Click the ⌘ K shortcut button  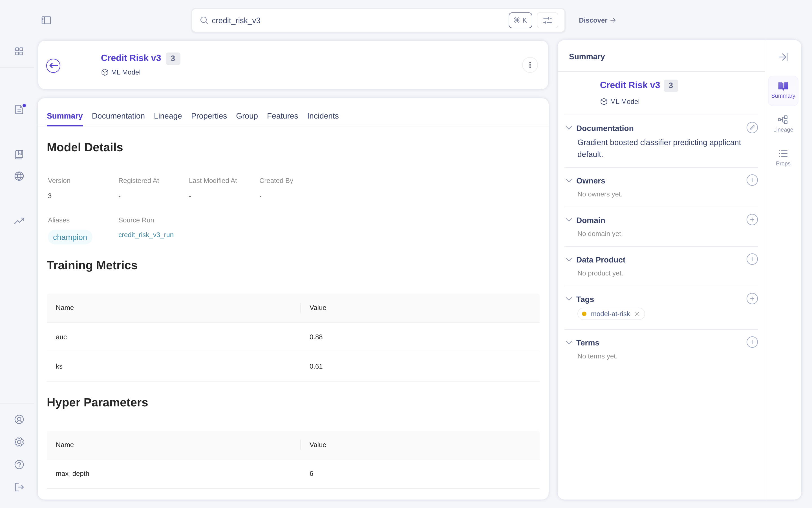pyautogui.click(x=520, y=21)
